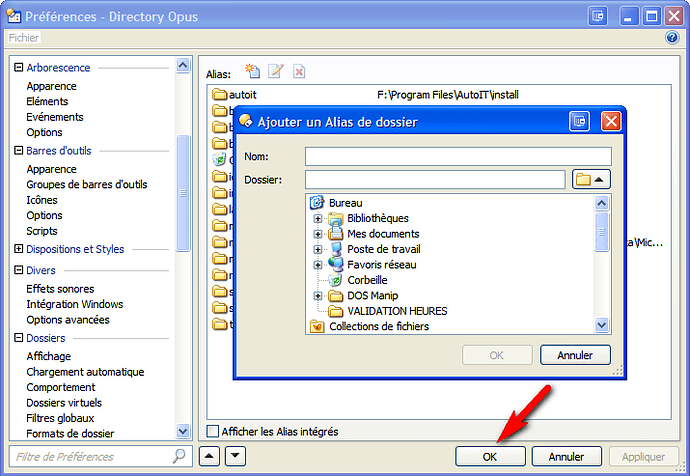Image resolution: width=690 pixels, height=476 pixels.
Task: Open the Fichier menu
Action: click(x=24, y=38)
